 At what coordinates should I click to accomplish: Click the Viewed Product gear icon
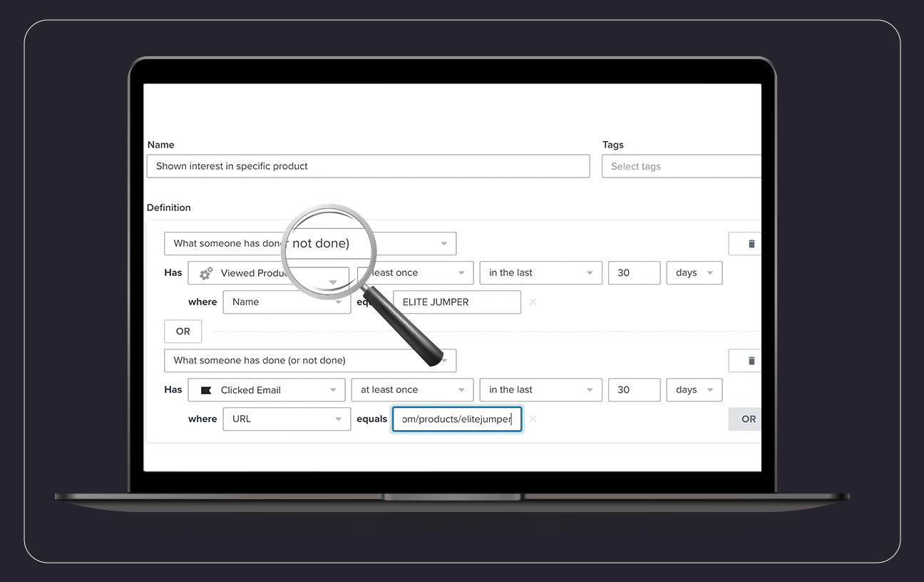206,273
